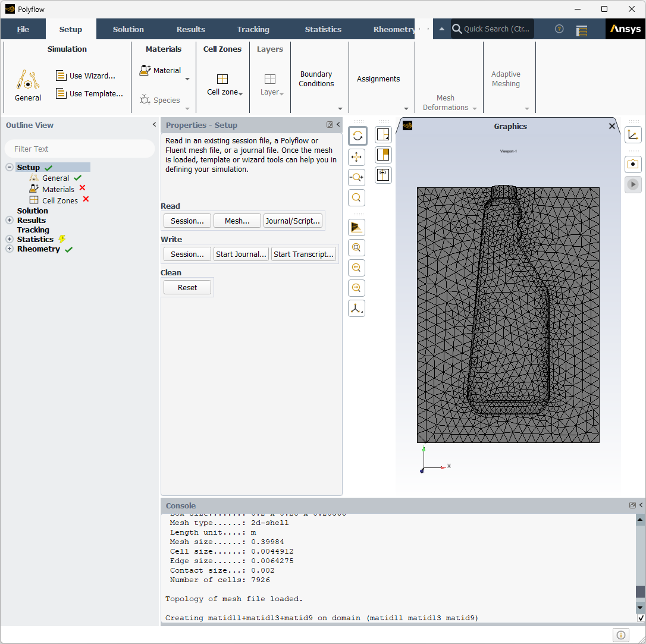Expand the Rheometry tree node
Image resolution: width=646 pixels, height=644 pixels.
[x=10, y=249]
